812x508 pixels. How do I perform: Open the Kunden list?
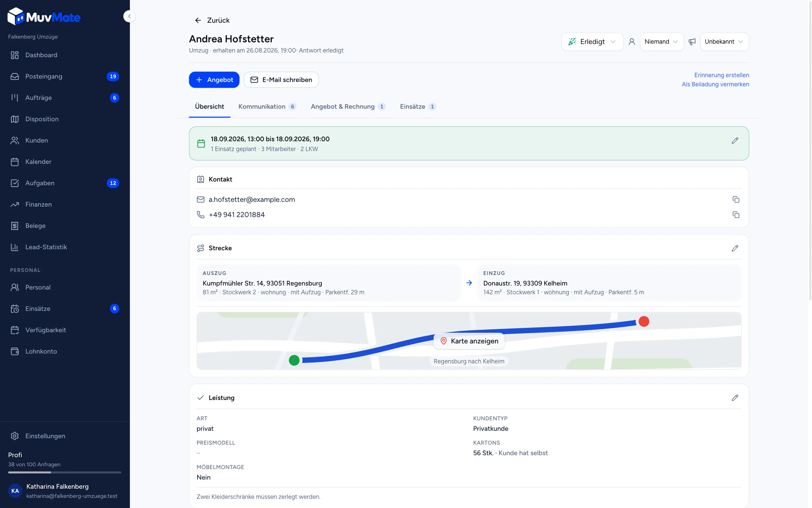click(x=65, y=140)
